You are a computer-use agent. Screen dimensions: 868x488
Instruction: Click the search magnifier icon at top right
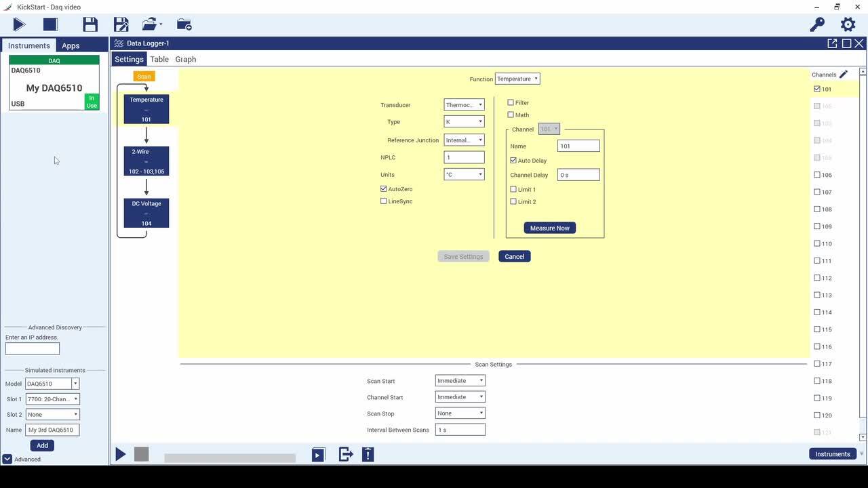pos(816,24)
